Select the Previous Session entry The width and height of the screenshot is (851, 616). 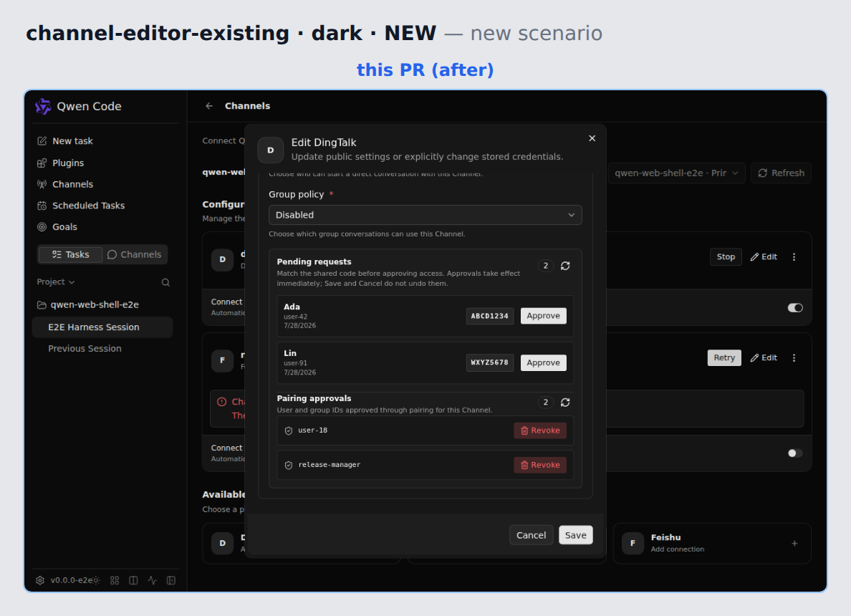click(102, 348)
